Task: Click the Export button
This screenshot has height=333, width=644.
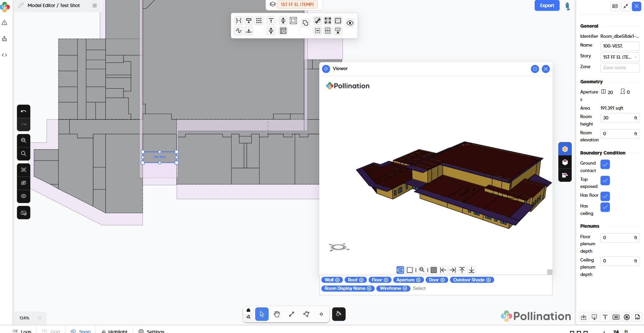Action: click(547, 5)
